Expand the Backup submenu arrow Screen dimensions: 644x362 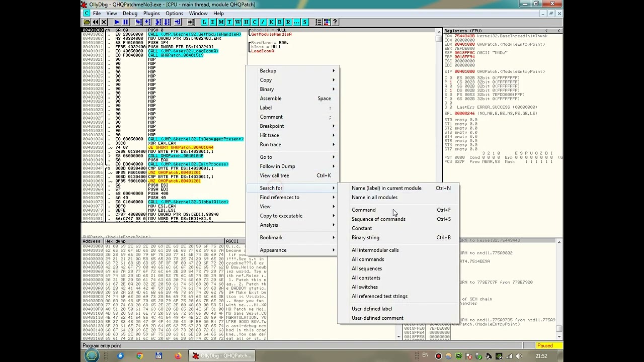(x=333, y=71)
